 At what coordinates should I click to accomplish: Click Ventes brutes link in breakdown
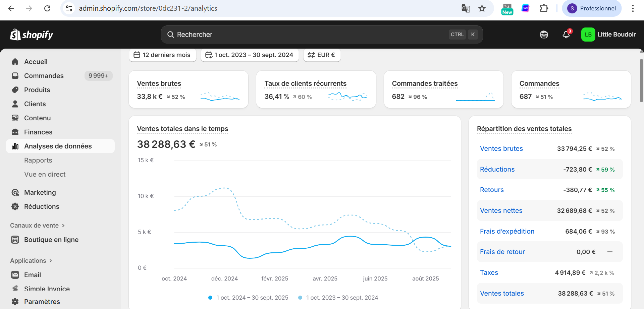coord(501,148)
